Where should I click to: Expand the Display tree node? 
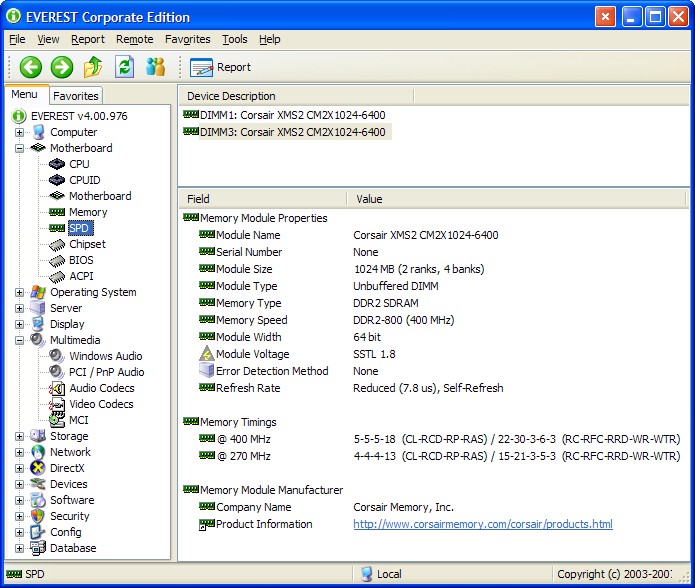[x=20, y=324]
